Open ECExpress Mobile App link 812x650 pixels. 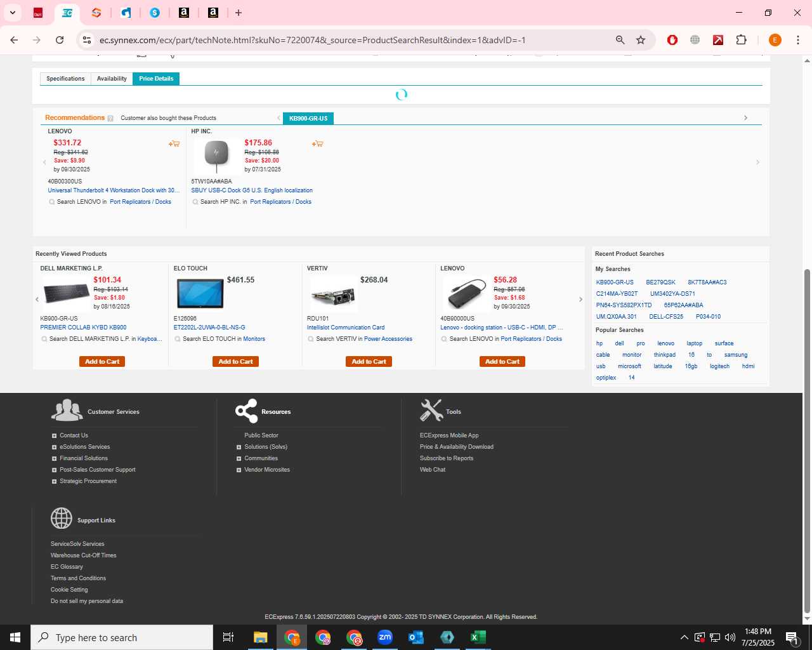(449, 435)
